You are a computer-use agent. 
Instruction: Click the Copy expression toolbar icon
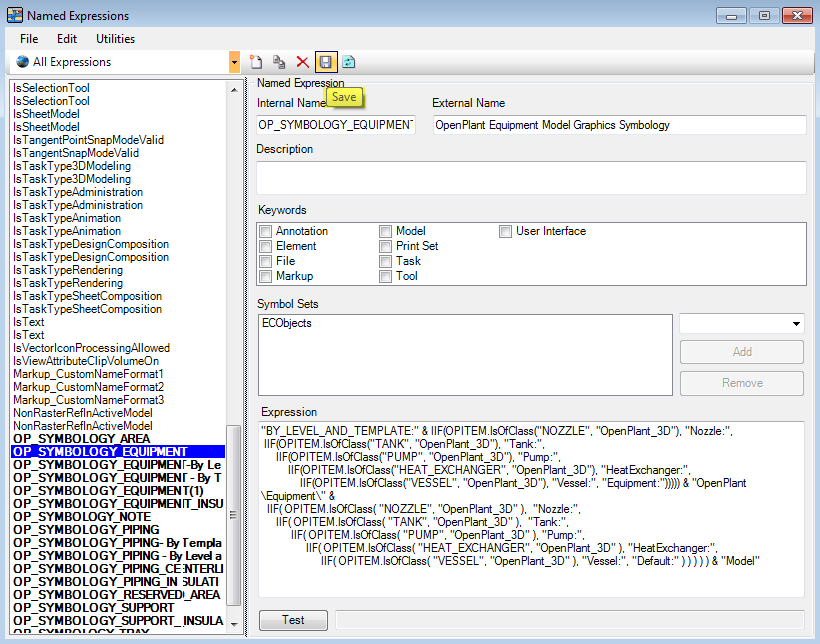(279, 62)
